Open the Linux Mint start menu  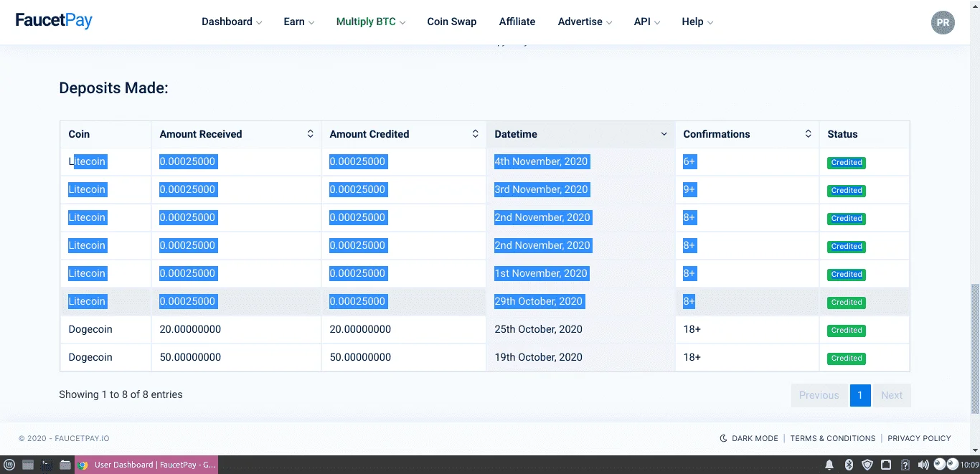tap(9, 465)
